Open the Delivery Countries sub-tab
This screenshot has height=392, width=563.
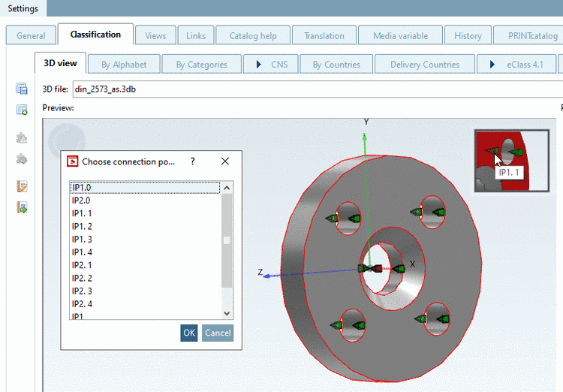(425, 65)
